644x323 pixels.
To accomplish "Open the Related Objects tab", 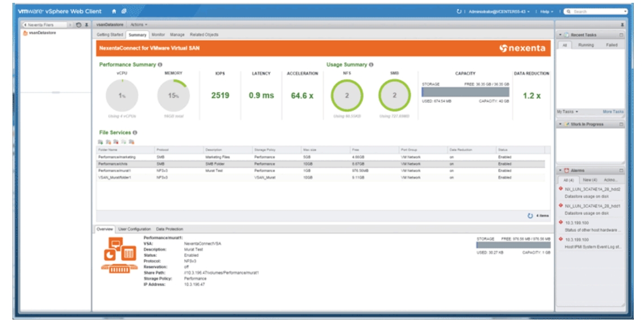I will 204,35.
